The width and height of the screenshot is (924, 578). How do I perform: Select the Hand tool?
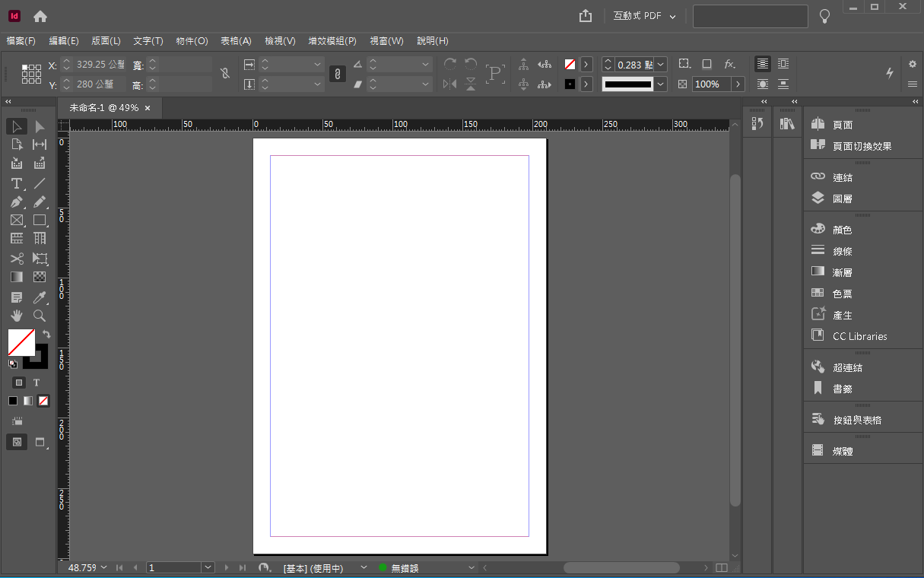pos(17,316)
